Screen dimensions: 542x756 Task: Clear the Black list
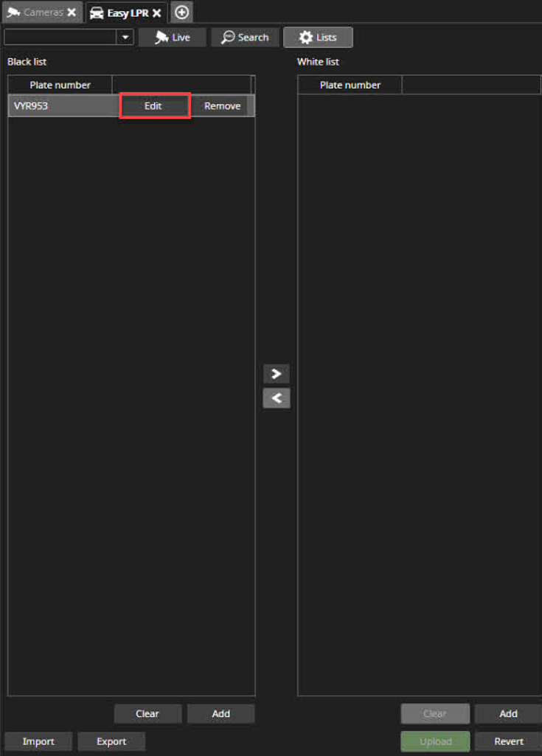pos(147,713)
